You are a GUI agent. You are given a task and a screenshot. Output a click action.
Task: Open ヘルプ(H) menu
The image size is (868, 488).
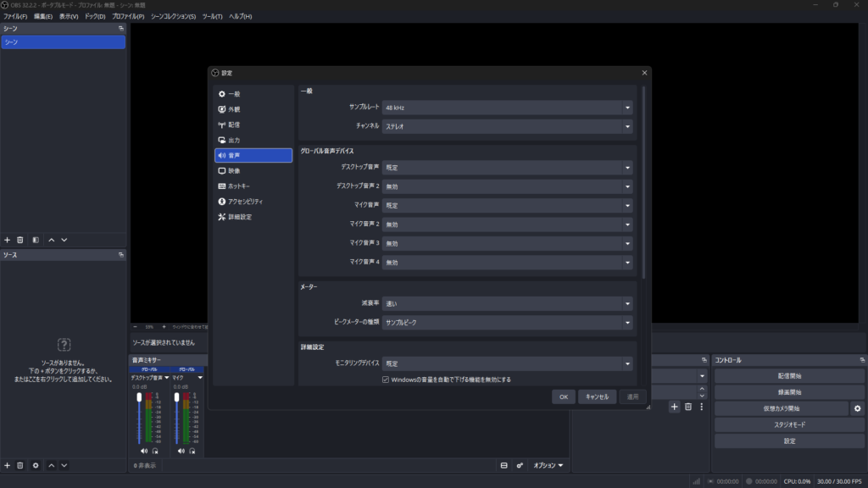coord(240,17)
